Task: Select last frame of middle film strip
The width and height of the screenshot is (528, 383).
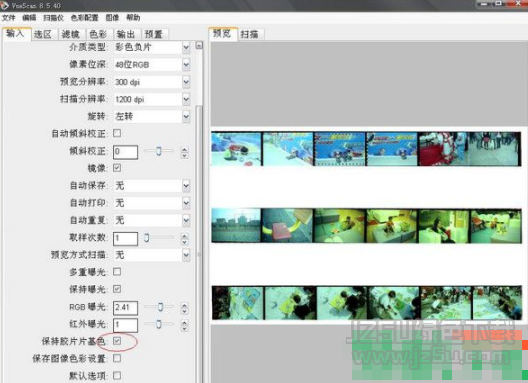Action: point(496,225)
